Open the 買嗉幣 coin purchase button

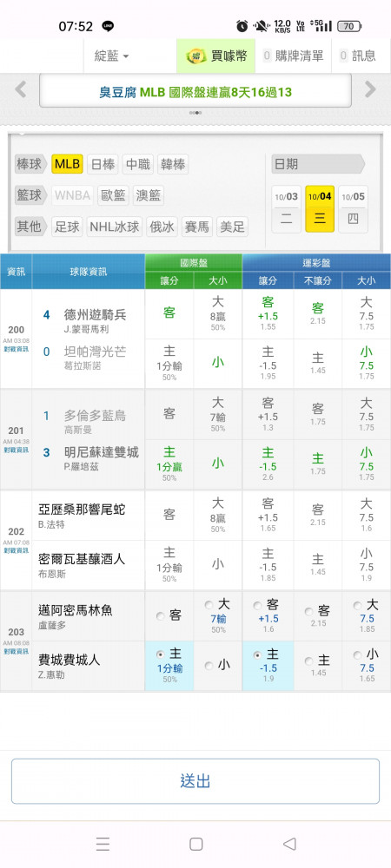(x=216, y=56)
